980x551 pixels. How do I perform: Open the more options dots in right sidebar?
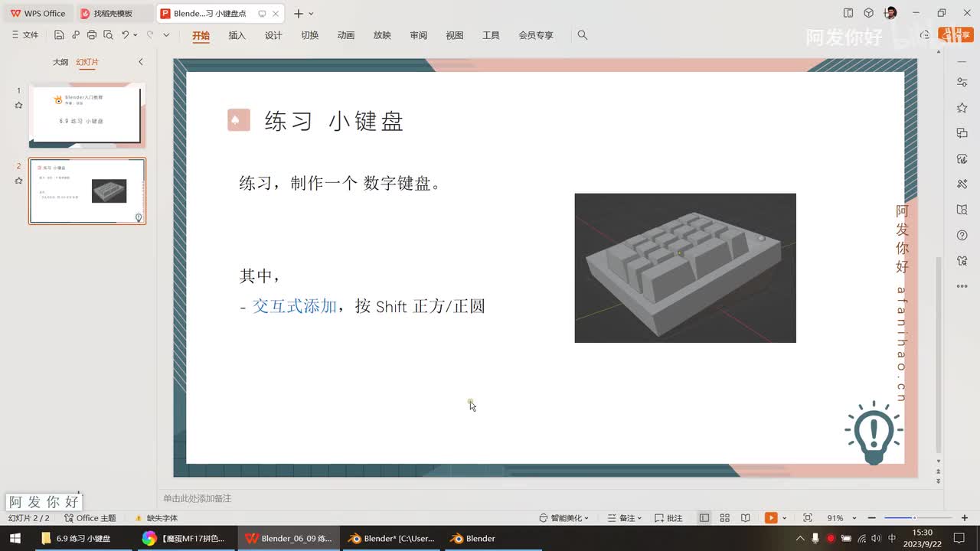tap(962, 286)
